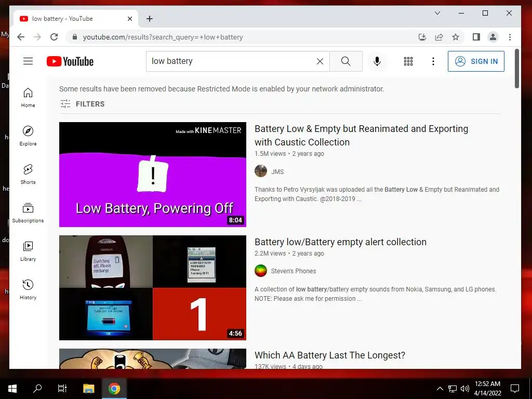Click the address bar URL
Viewport: 532px width, 399px height.
point(163,37)
